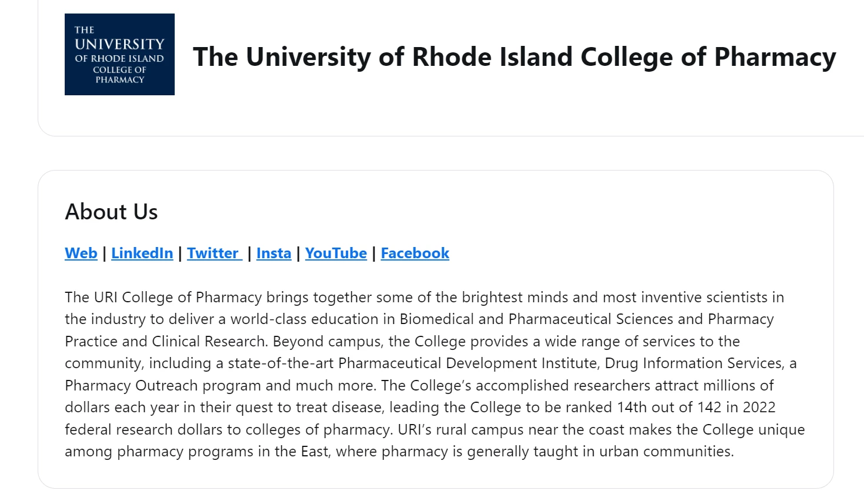Click the separator between Web and LinkedIn

(x=105, y=253)
